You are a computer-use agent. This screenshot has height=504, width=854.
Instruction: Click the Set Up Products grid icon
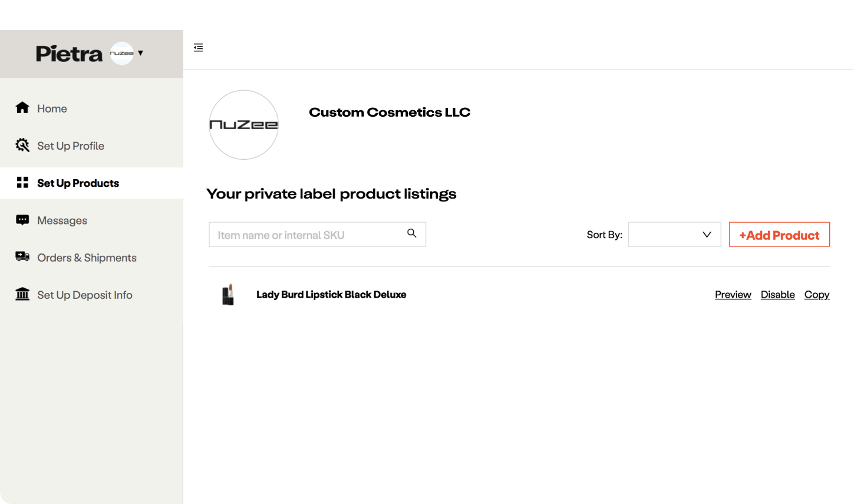pyautogui.click(x=22, y=183)
